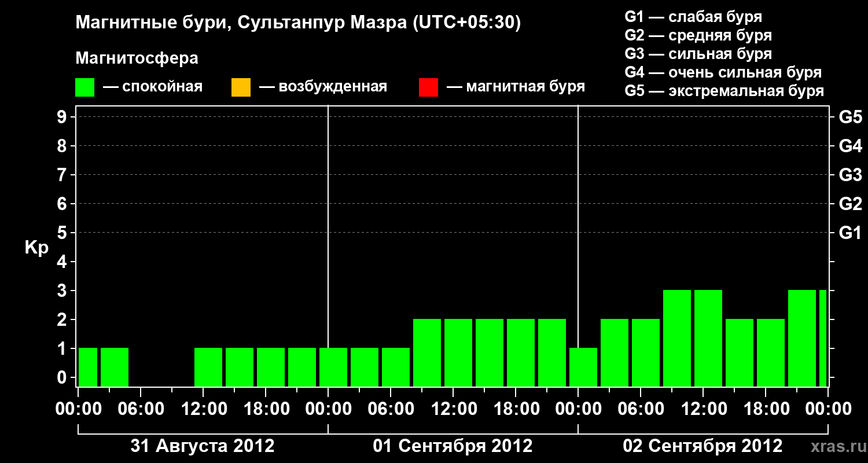Click the Kp axis value 5
Screen dimensions: 868x463
63,233
